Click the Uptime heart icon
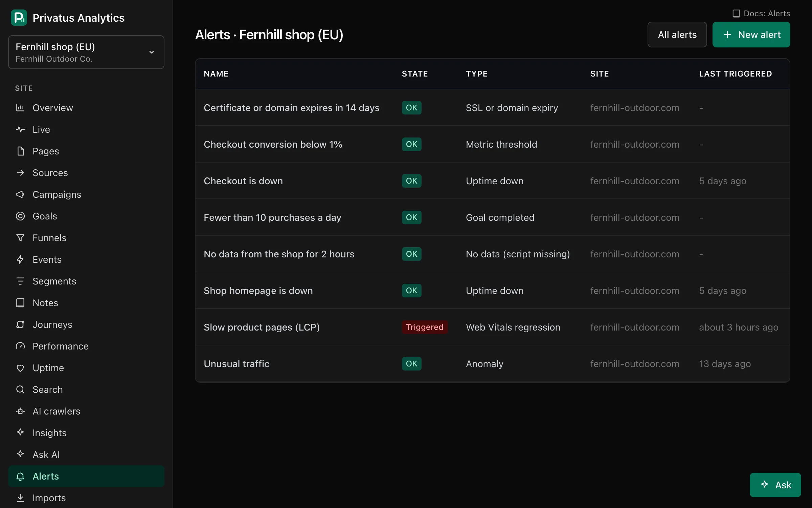The width and height of the screenshot is (812, 508). point(20,368)
